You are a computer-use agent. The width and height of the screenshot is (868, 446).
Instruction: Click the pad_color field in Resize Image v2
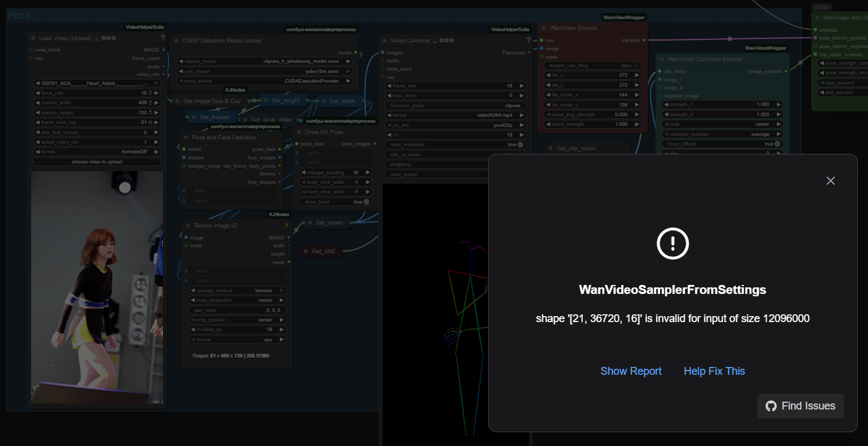tap(237, 310)
